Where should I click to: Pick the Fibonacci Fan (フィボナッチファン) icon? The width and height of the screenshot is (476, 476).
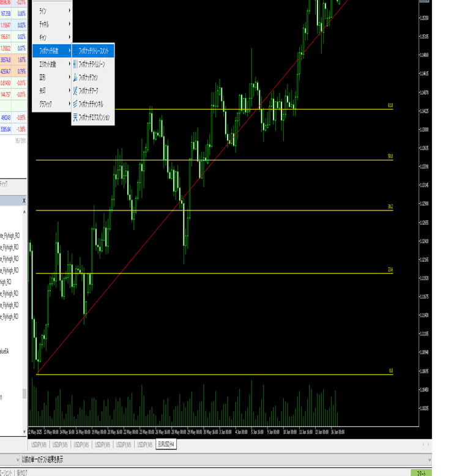[x=75, y=78]
